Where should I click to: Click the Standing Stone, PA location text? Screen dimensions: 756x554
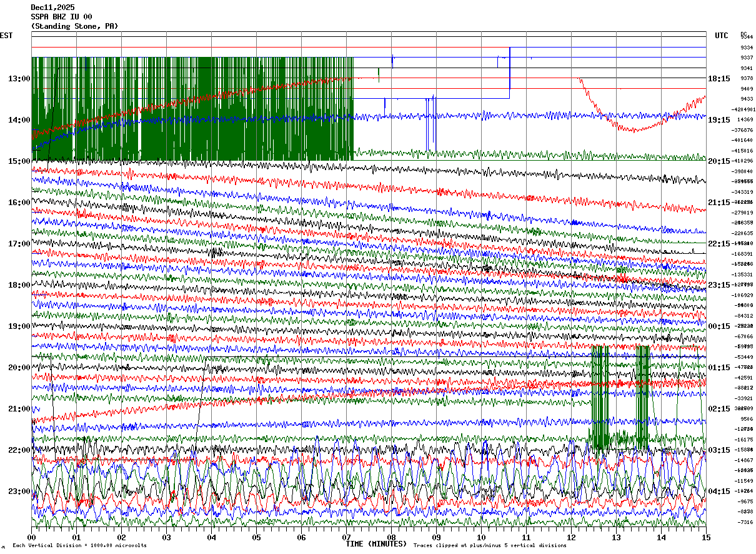(x=74, y=26)
